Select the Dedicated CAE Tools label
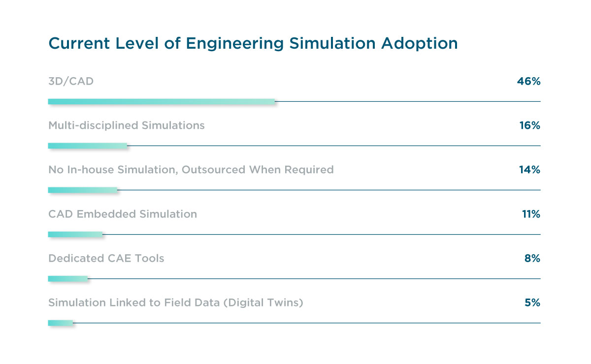The width and height of the screenshot is (591, 364). 106,258
